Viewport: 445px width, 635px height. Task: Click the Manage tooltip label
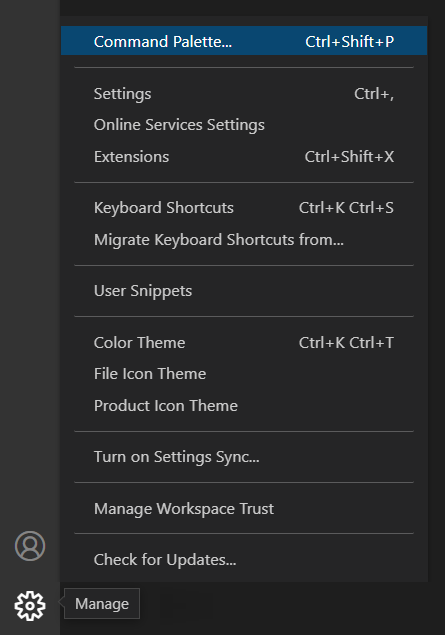click(x=102, y=604)
